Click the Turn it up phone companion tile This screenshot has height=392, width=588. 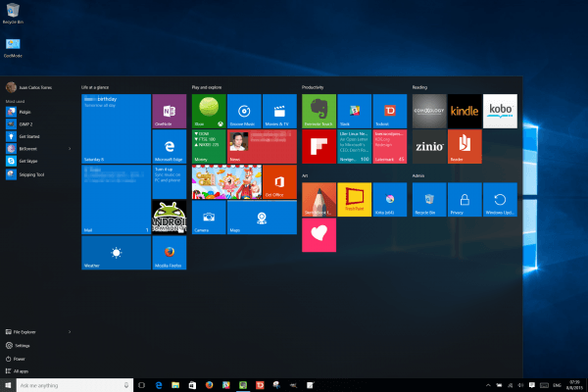tap(170, 182)
